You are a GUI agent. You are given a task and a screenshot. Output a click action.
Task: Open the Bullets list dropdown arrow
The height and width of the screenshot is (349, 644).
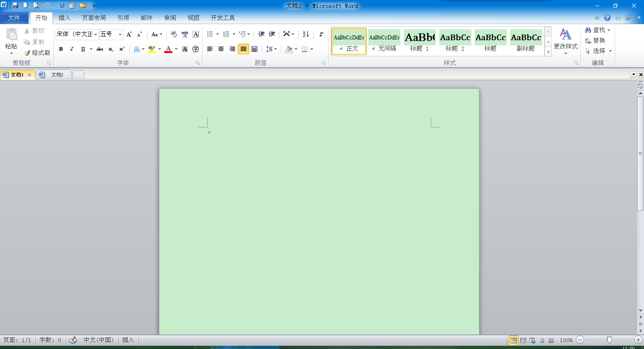217,34
